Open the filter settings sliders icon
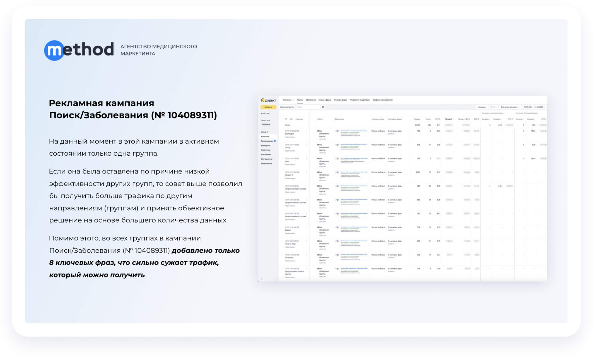Screen dimensions: 593x364 coord(323,107)
